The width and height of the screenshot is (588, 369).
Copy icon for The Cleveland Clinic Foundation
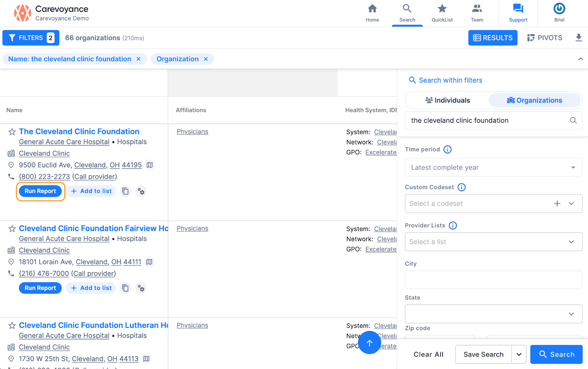[125, 191]
